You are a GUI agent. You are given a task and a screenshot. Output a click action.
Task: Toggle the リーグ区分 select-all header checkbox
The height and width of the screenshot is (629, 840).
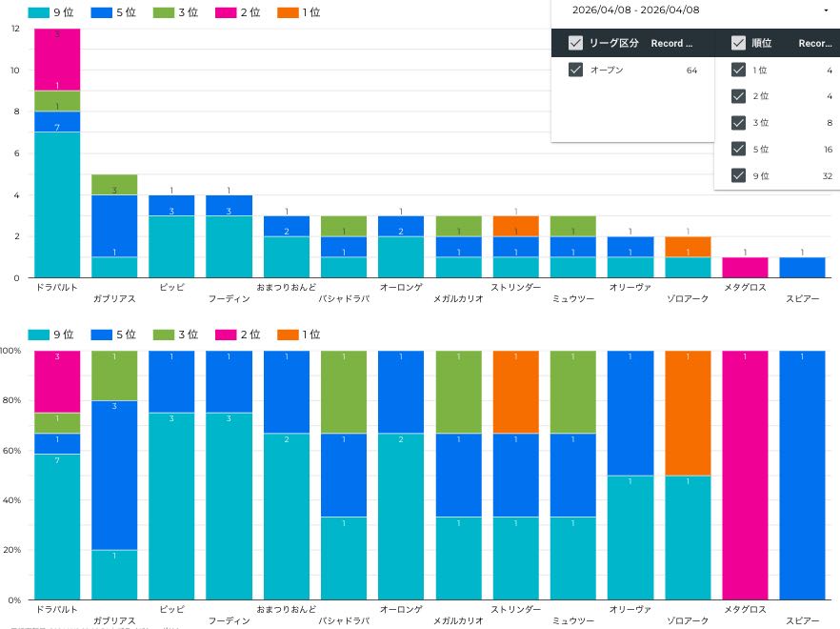[x=575, y=43]
